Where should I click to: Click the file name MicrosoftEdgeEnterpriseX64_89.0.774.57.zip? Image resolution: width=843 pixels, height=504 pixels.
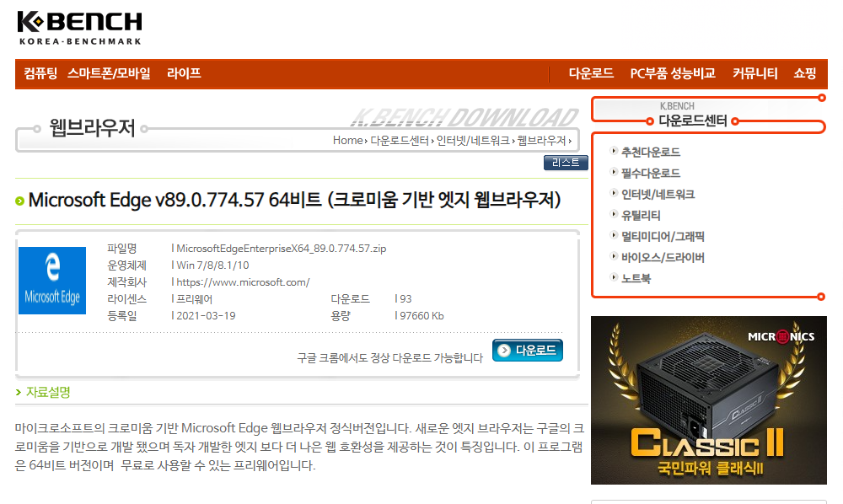tap(282, 249)
